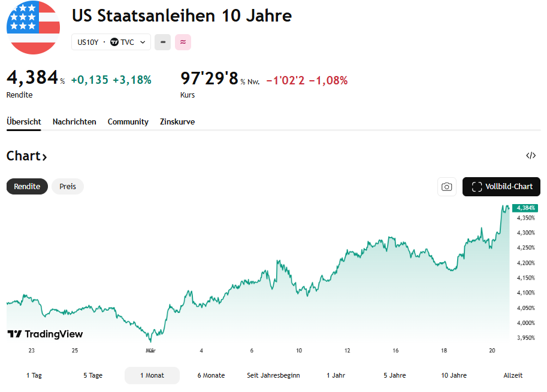Select the 5 Jahre time range
This screenshot has height=392, width=547.
(x=395, y=375)
